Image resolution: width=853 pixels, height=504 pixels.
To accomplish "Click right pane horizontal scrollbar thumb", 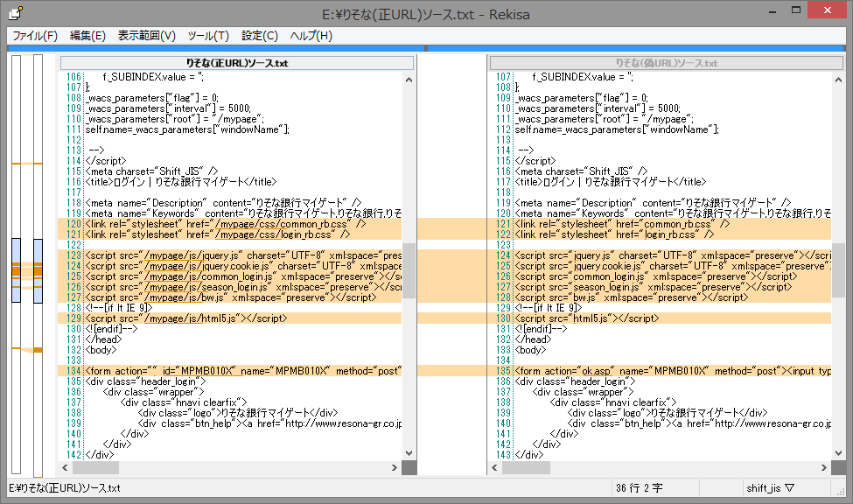I will click(x=526, y=467).
